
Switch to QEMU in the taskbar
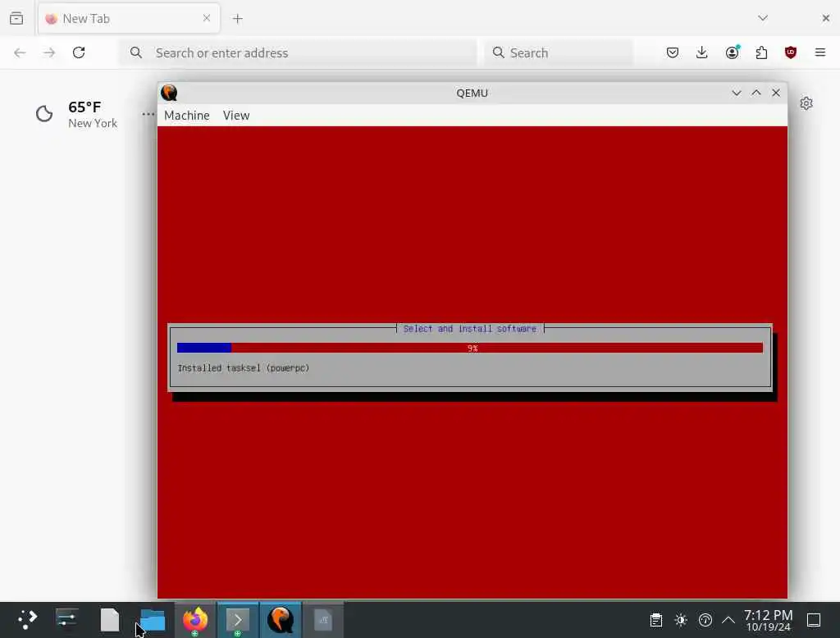(281, 620)
